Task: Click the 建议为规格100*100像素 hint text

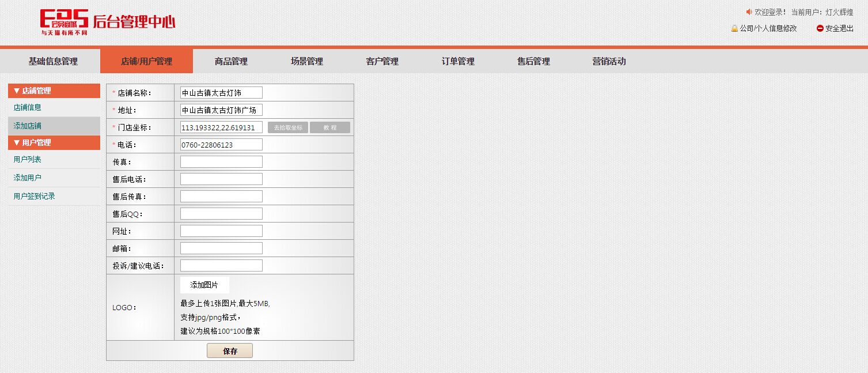Action: pos(220,331)
